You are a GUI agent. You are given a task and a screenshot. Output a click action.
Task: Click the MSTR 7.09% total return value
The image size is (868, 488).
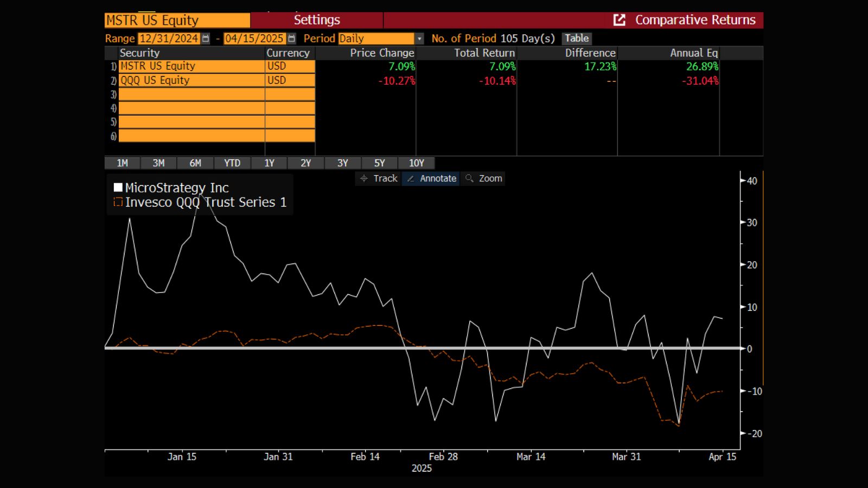[x=502, y=66]
